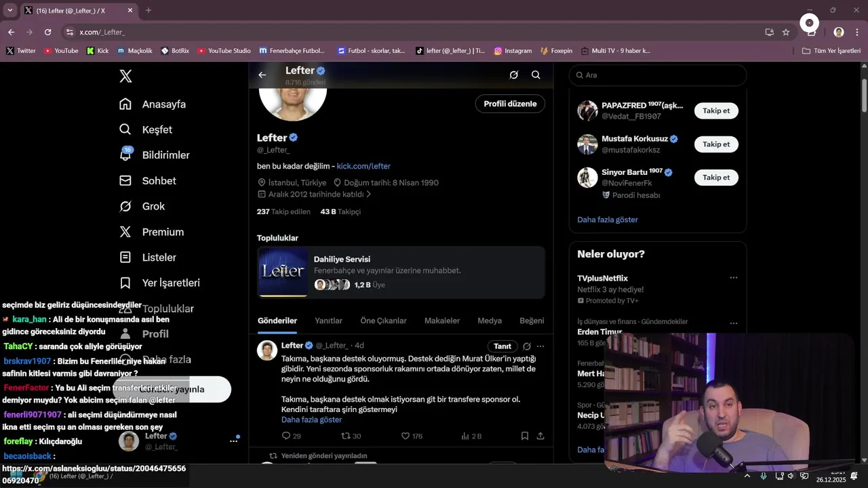Open Chrome profile avatar
Image resolution: width=868 pixels, height=488 pixels.
pos(839,32)
